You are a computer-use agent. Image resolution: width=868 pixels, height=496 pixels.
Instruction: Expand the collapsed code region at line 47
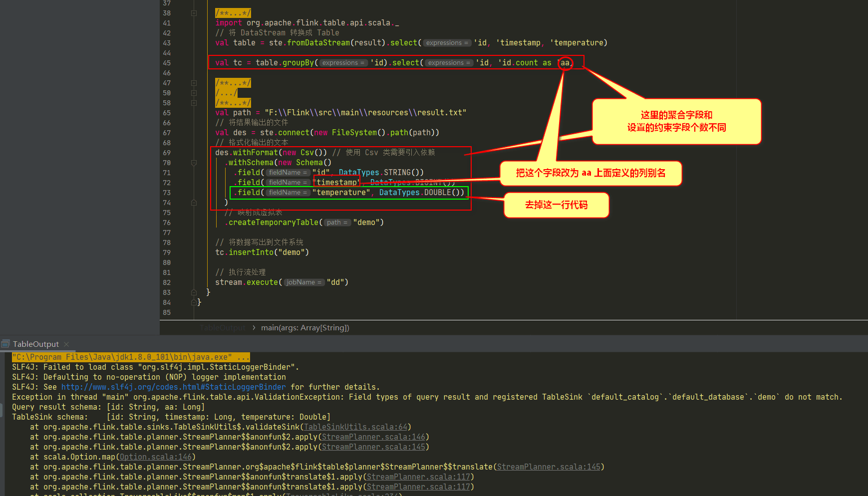click(x=193, y=83)
